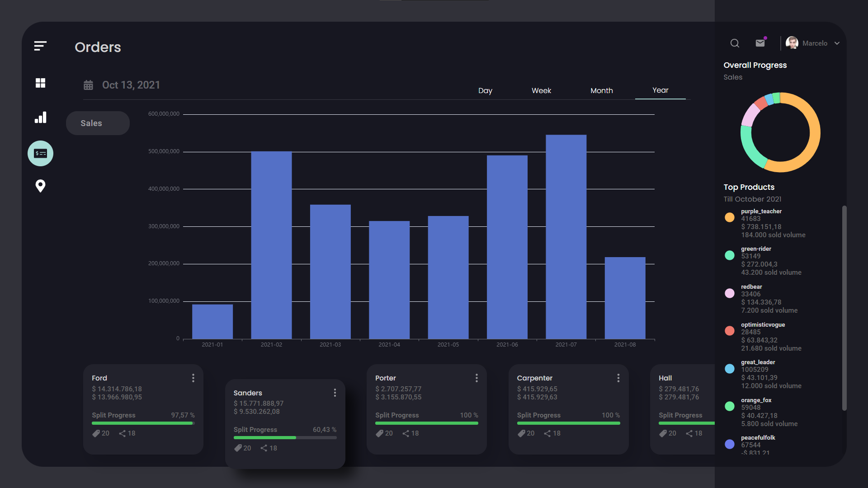Click the calendar icon beside date
This screenshot has width=868, height=488.
88,85
